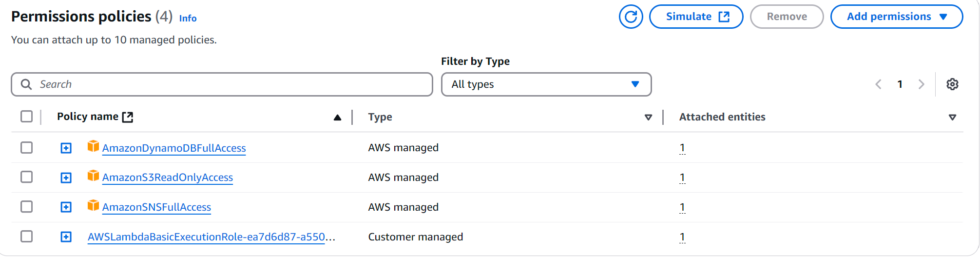Image resolution: width=980 pixels, height=258 pixels.
Task: Click attached entities count for AmazonSNSFullAccess
Action: (x=682, y=207)
